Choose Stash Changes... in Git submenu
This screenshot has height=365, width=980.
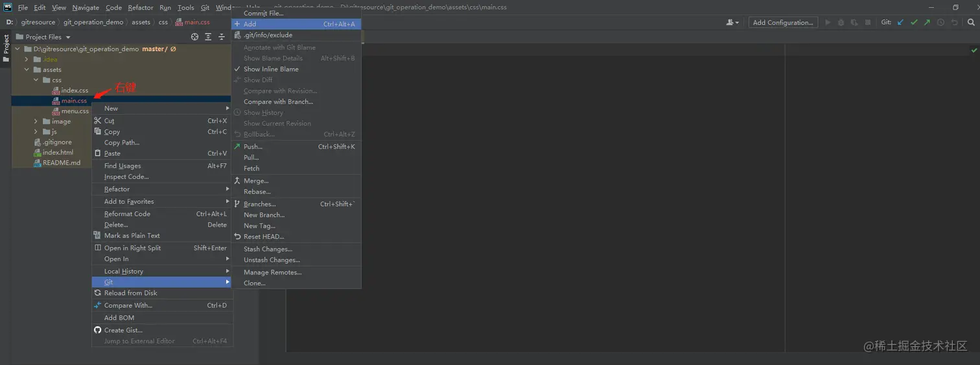[x=296, y=249]
